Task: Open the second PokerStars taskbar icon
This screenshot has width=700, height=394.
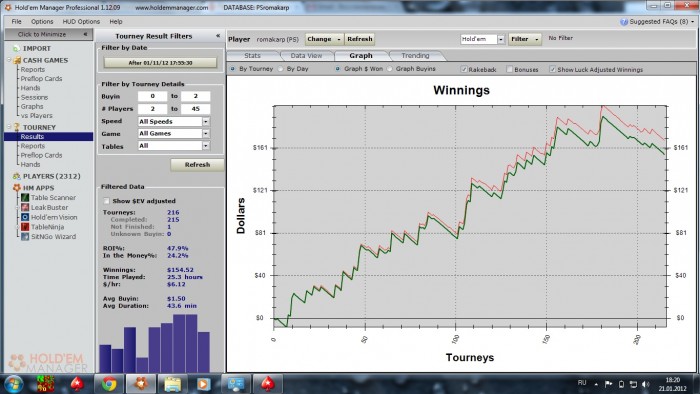Action: coord(268,384)
